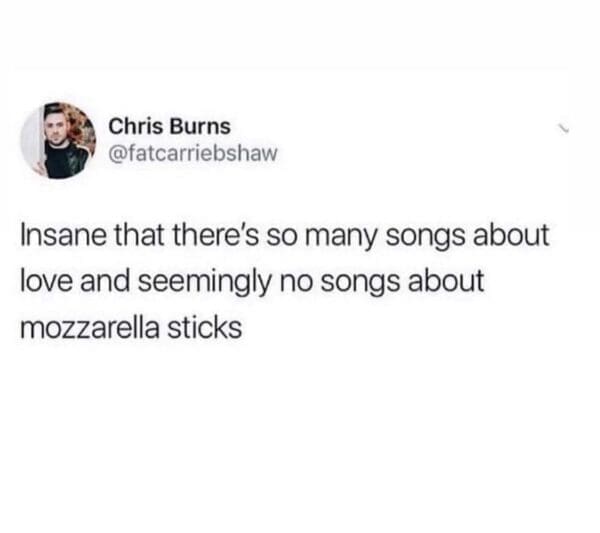Open the @fatcarriebshaw handle link
600x533 pixels.
tap(193, 153)
